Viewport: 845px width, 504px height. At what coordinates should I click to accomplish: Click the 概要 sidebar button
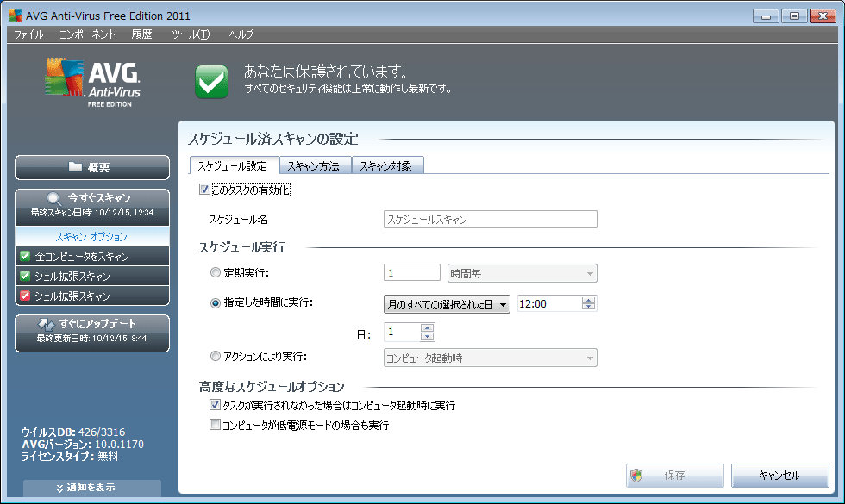pyautogui.click(x=92, y=167)
